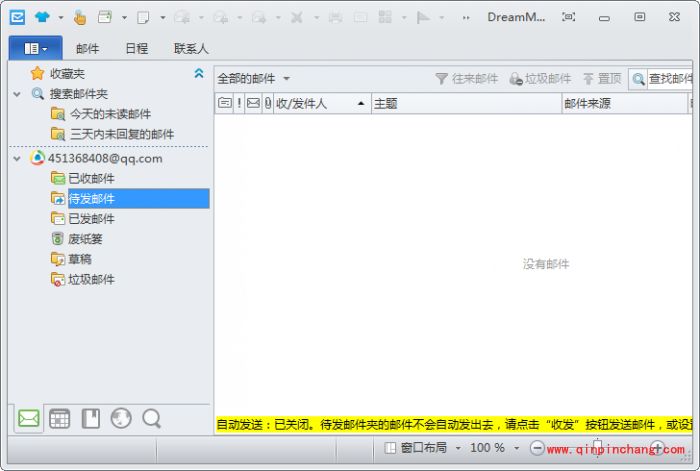Click the zoom out minus button
This screenshot has width=700, height=471.
pyautogui.click(x=537, y=448)
